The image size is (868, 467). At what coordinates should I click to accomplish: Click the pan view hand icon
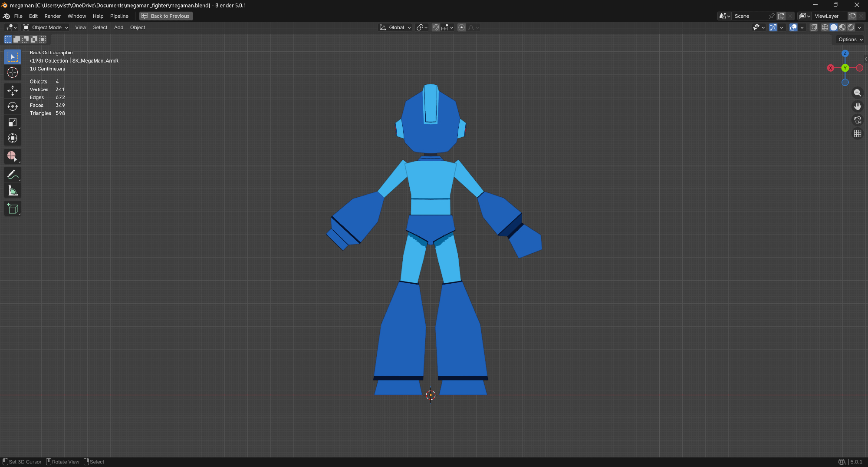pyautogui.click(x=857, y=106)
